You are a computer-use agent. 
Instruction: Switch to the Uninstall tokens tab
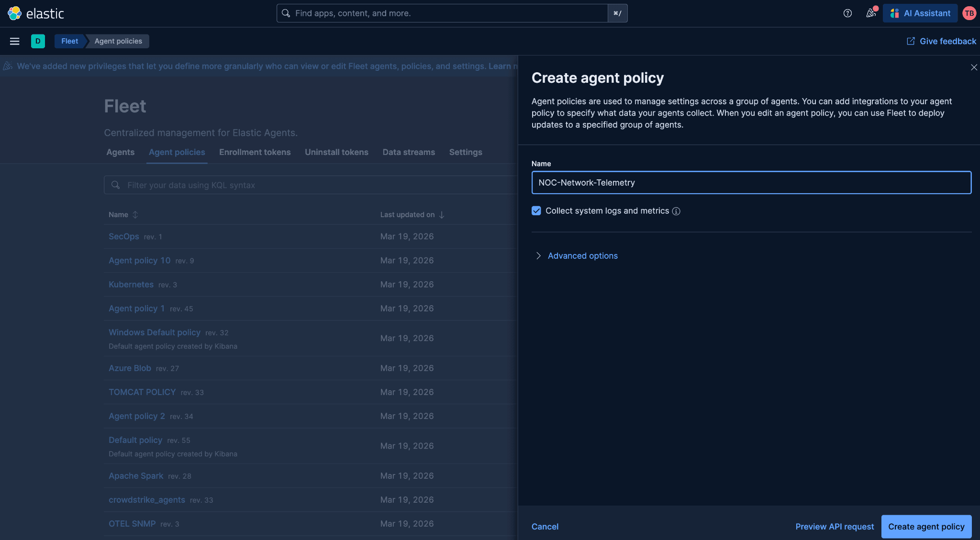pos(337,152)
